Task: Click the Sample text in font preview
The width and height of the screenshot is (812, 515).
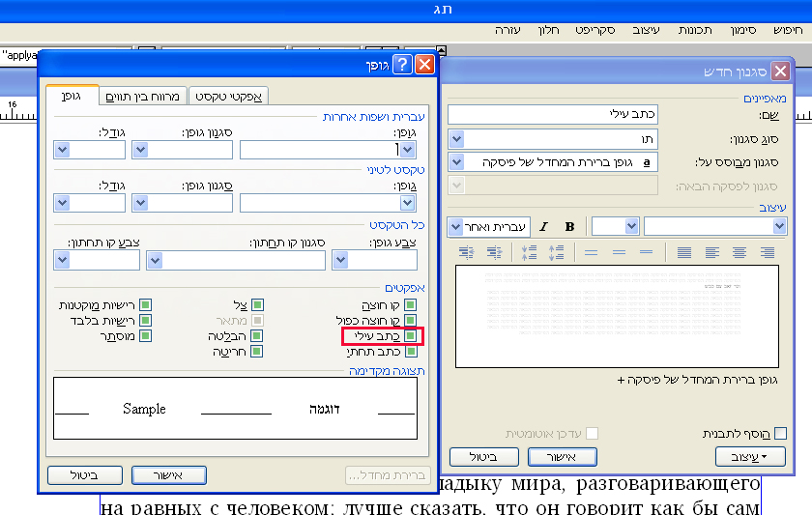Action: (144, 409)
